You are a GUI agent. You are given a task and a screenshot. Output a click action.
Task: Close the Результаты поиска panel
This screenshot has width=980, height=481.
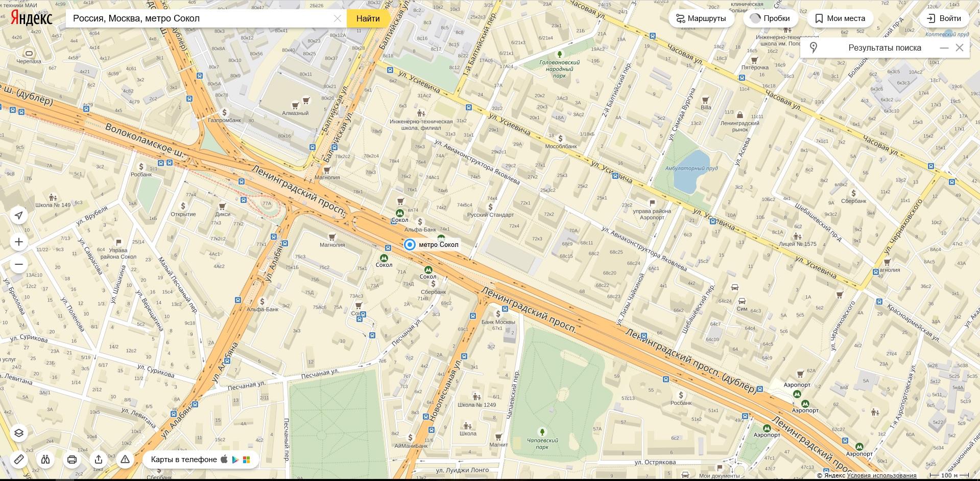click(x=960, y=48)
